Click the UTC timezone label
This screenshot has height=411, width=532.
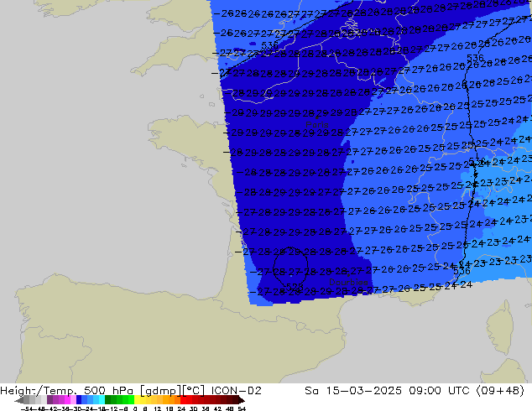tap(459, 391)
